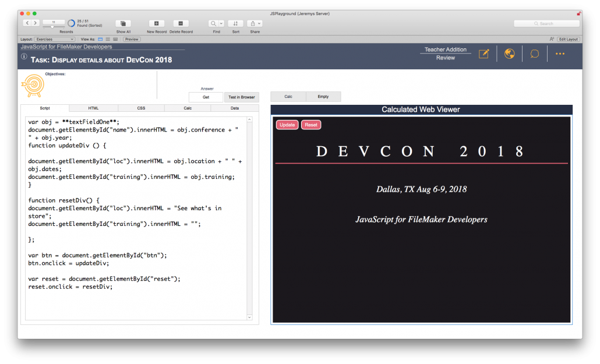The image size is (600, 364).
Task: Click the Delete Record icon
Action: pos(179,23)
